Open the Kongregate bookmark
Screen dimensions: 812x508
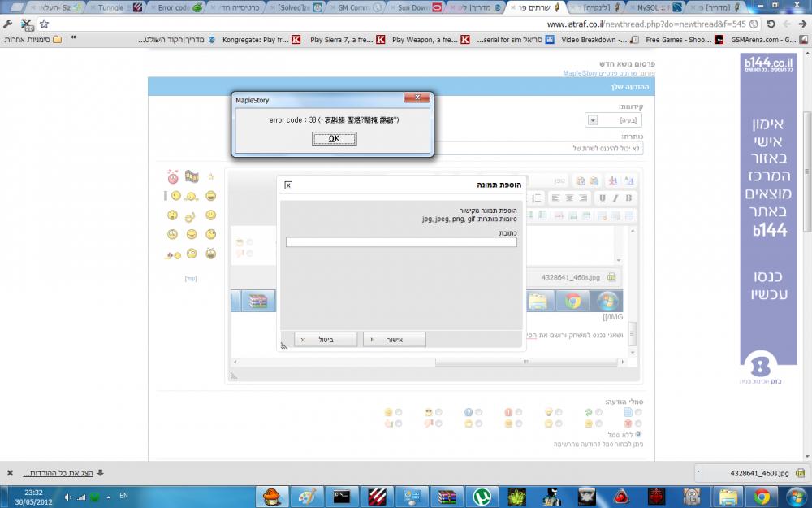coord(261,39)
